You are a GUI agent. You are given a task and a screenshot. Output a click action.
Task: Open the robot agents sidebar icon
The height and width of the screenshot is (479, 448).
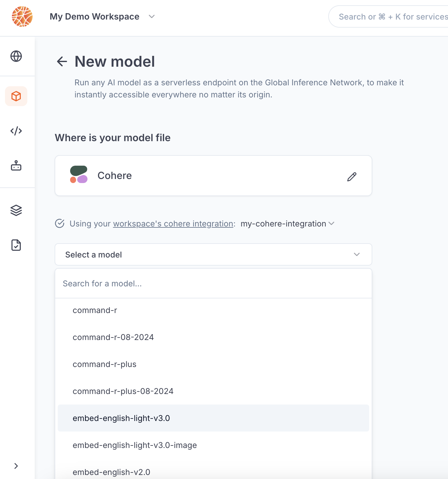16,166
